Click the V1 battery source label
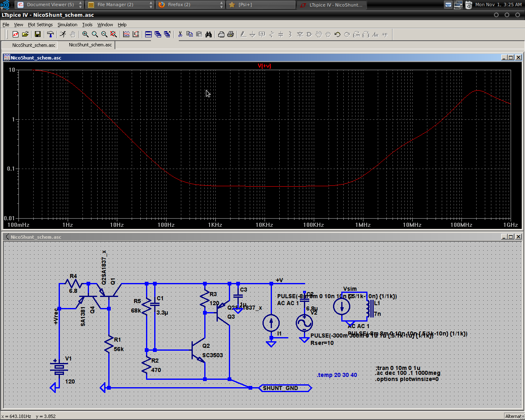The height and width of the screenshot is (420, 525). tap(68, 358)
